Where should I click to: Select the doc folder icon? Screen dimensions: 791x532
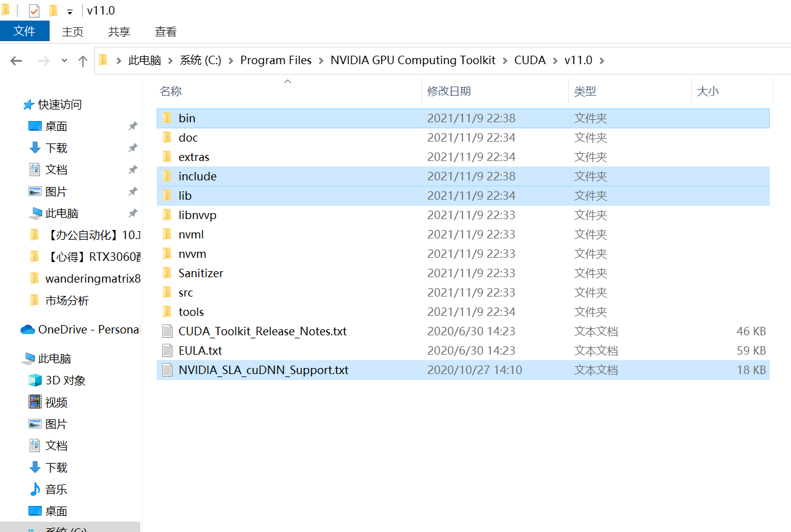167,137
